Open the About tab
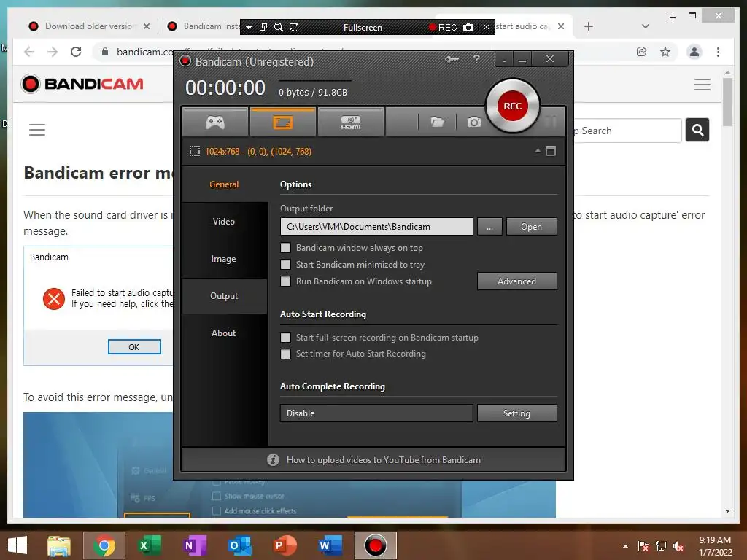Viewport: 747px width, 560px height. click(224, 332)
